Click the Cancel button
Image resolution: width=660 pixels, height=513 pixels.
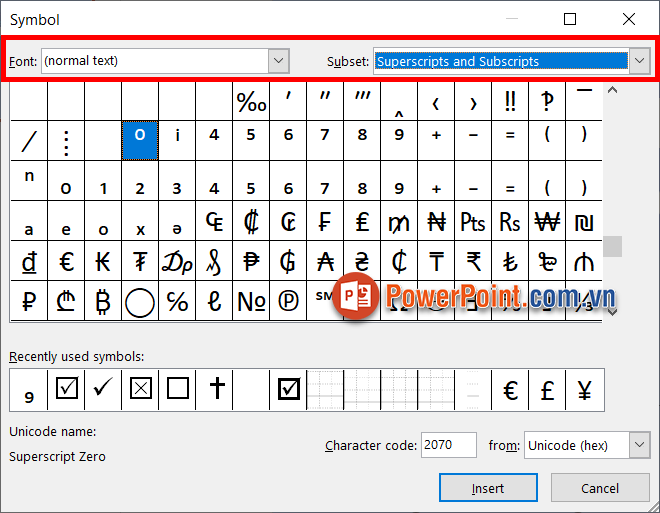pos(600,488)
